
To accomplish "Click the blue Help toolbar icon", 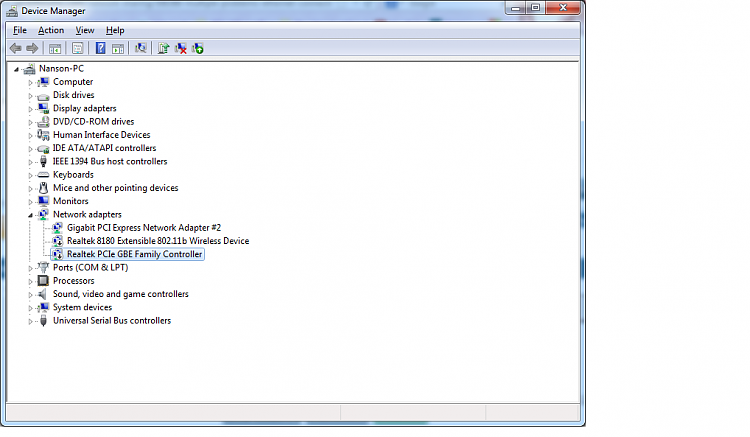I will pyautogui.click(x=100, y=48).
